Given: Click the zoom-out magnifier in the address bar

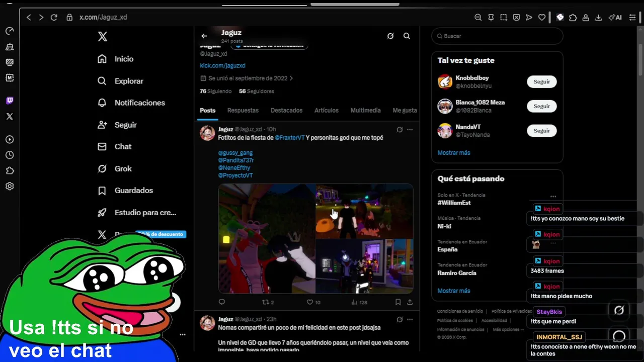Looking at the screenshot, I should (478, 17).
